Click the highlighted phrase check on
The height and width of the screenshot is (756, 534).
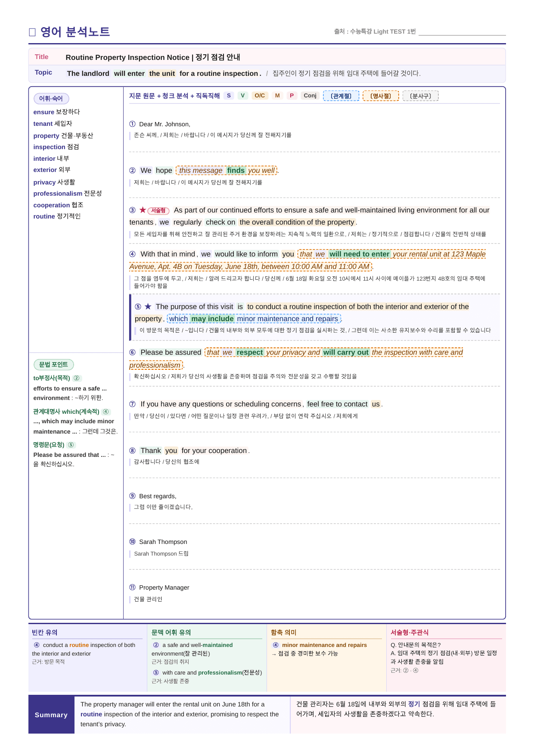[220, 222]
